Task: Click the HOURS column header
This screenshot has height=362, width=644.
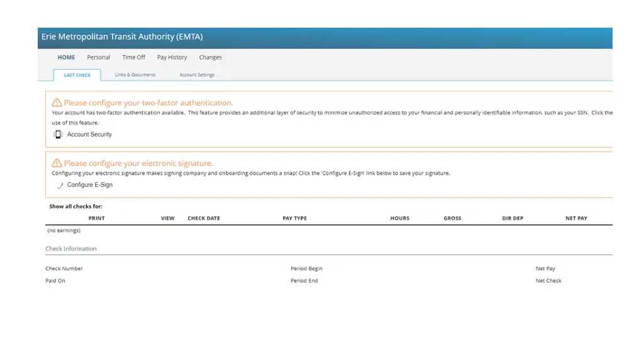Action: pyautogui.click(x=399, y=218)
